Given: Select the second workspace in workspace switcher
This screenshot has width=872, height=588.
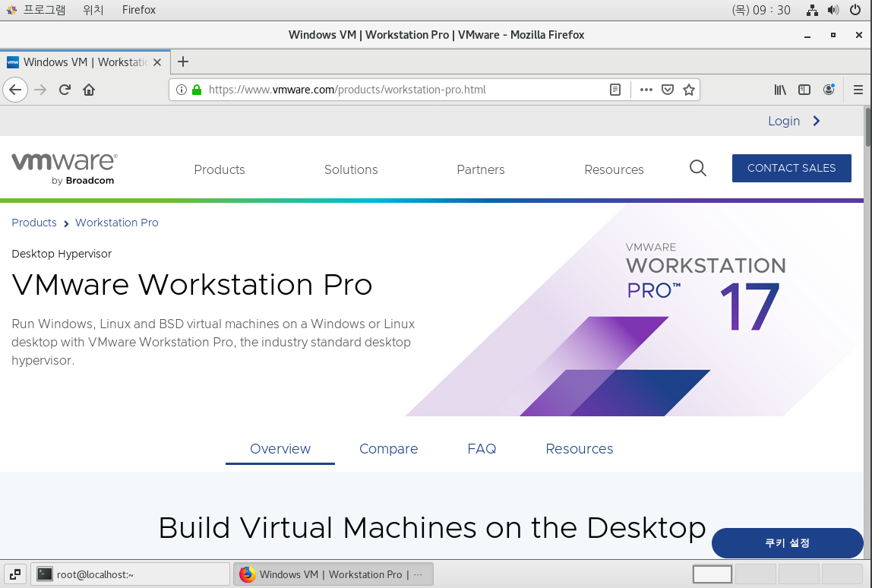Looking at the screenshot, I should (756, 574).
